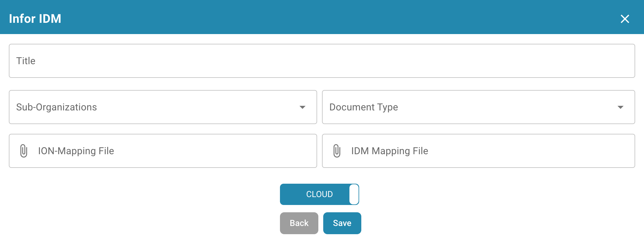Open the Sub-Organizations dropdown

(163, 107)
